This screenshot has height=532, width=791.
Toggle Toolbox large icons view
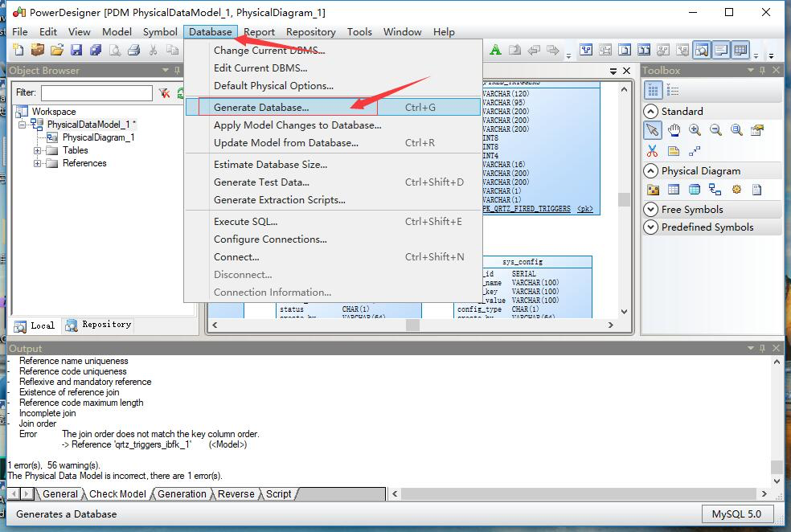[x=653, y=91]
